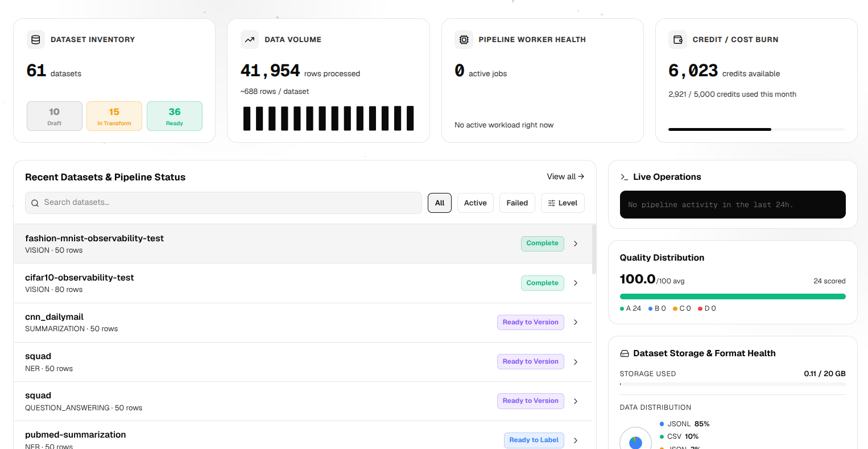Open the cnn_dailymail dataset name
Screen dimensions: 868x449
pos(54,317)
